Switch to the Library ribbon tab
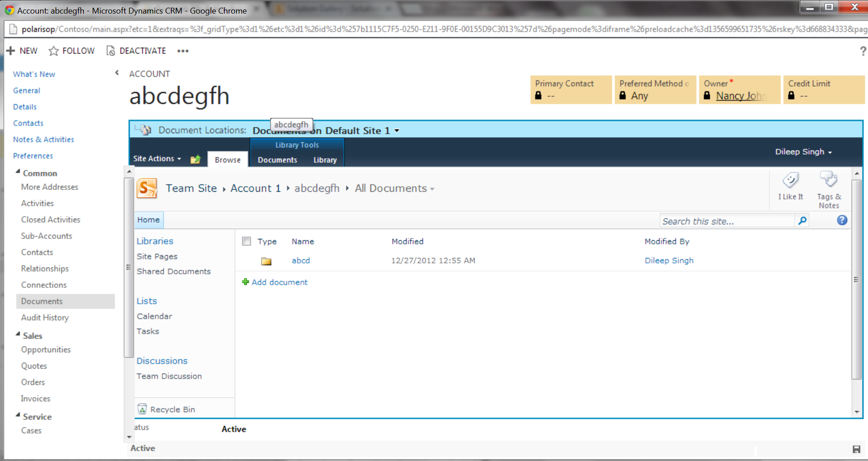 pyautogui.click(x=325, y=160)
